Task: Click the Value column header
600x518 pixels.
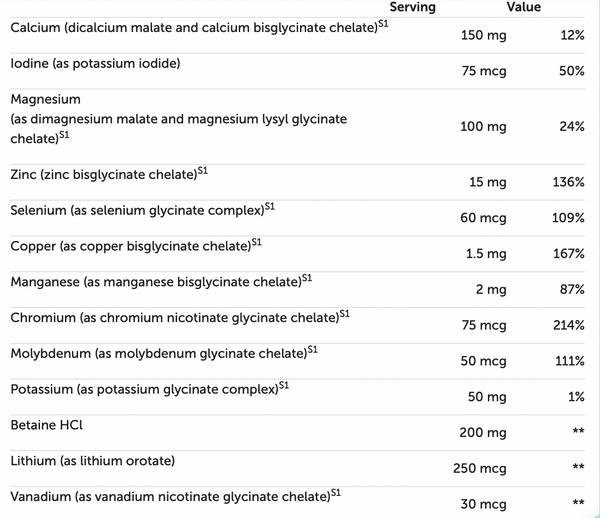Action: pos(523,7)
